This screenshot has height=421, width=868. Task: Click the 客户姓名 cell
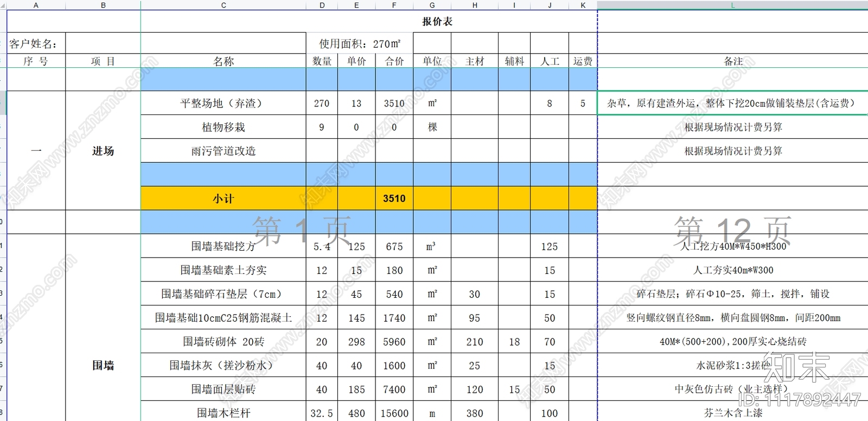[x=36, y=43]
